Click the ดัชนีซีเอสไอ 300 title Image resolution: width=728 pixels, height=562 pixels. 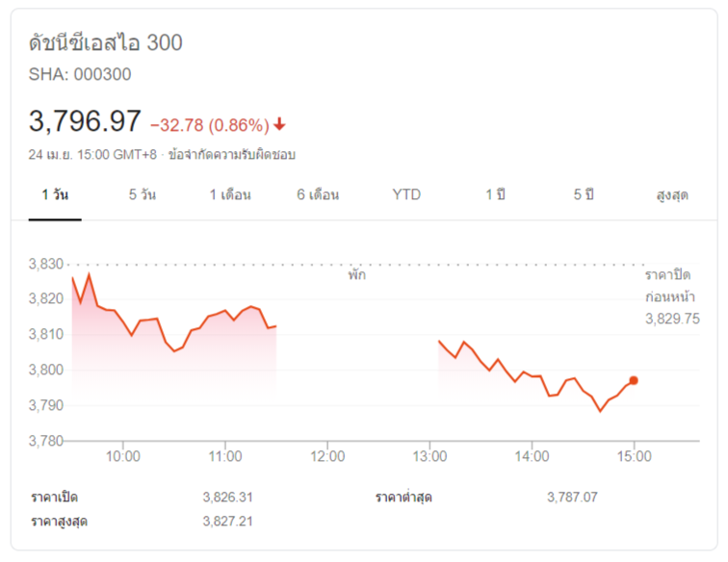[x=106, y=43]
